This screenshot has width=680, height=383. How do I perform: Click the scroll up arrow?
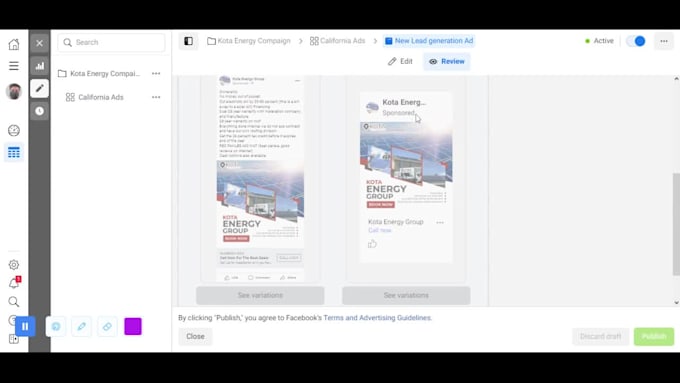[676, 79]
